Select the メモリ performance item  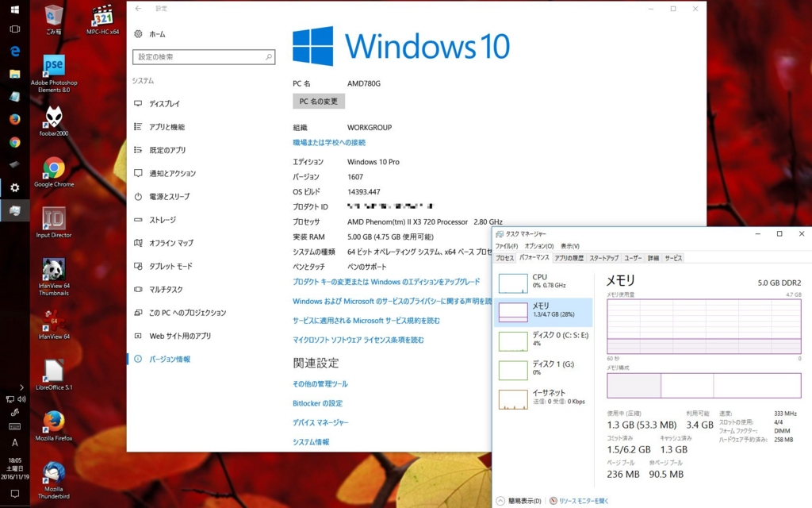(x=544, y=311)
